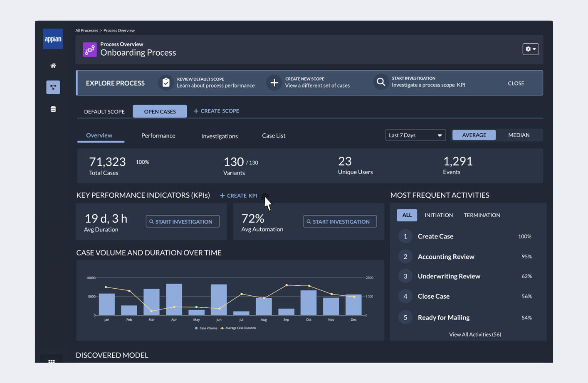The image size is (588, 383).
Task: Filter frequent activities by TERMINATION
Action: coord(482,215)
